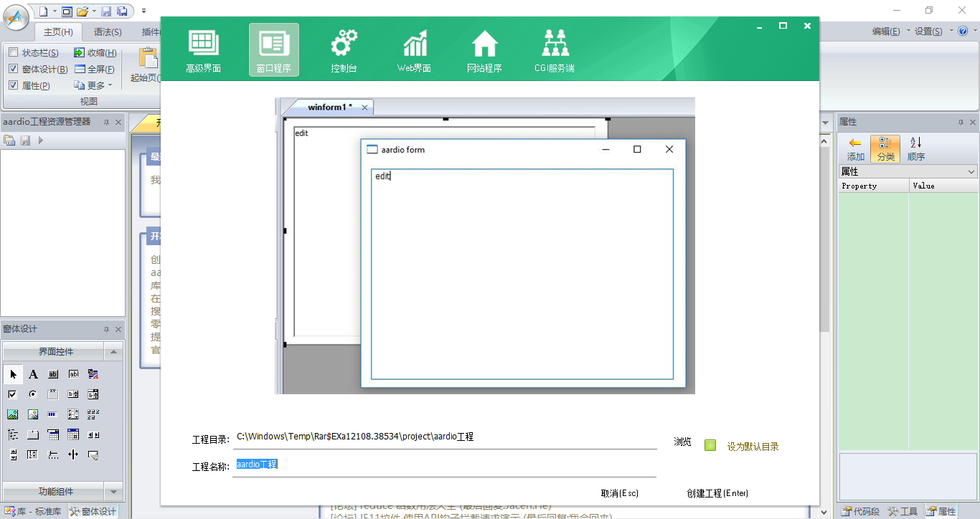The image size is (980, 519).
Task: Toggle the 属性(P) checkbox in ribbon
Action: tap(13, 85)
